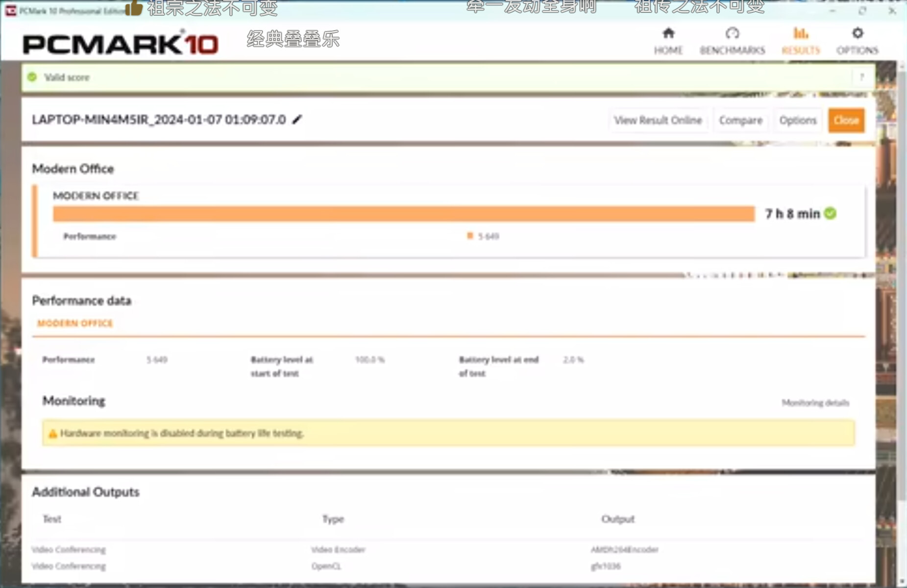Viewport: 907px width, 588px height.
Task: Click the 100.0 % battery start value
Action: [x=370, y=360]
